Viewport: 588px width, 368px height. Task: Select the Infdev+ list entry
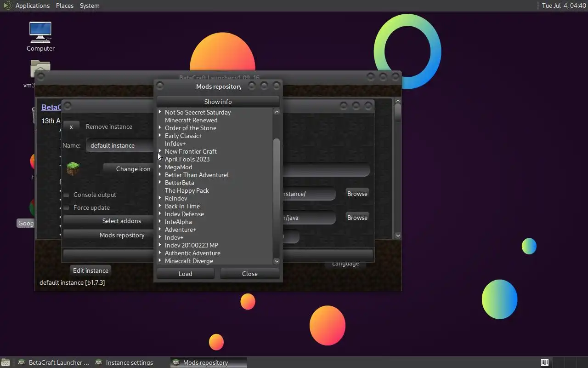(x=175, y=144)
